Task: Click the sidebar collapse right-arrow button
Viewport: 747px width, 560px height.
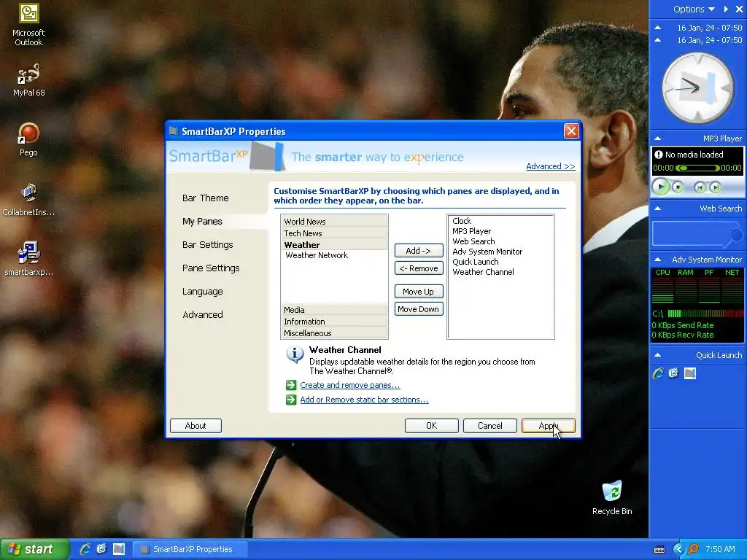Action: [726, 9]
